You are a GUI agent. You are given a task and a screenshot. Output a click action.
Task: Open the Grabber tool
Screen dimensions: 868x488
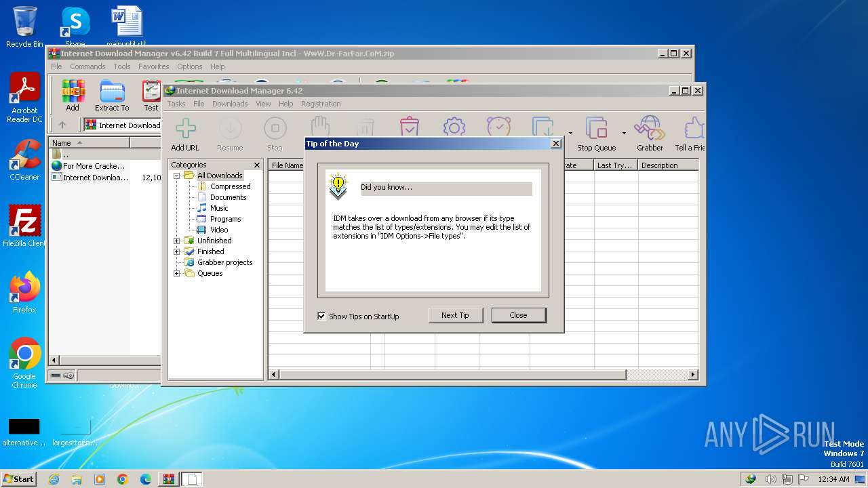pos(650,134)
